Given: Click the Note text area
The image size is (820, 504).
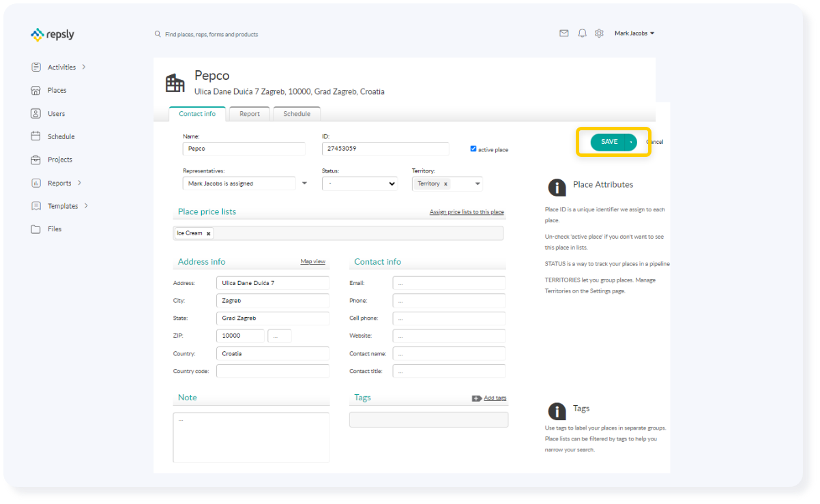Looking at the screenshot, I should [x=251, y=437].
